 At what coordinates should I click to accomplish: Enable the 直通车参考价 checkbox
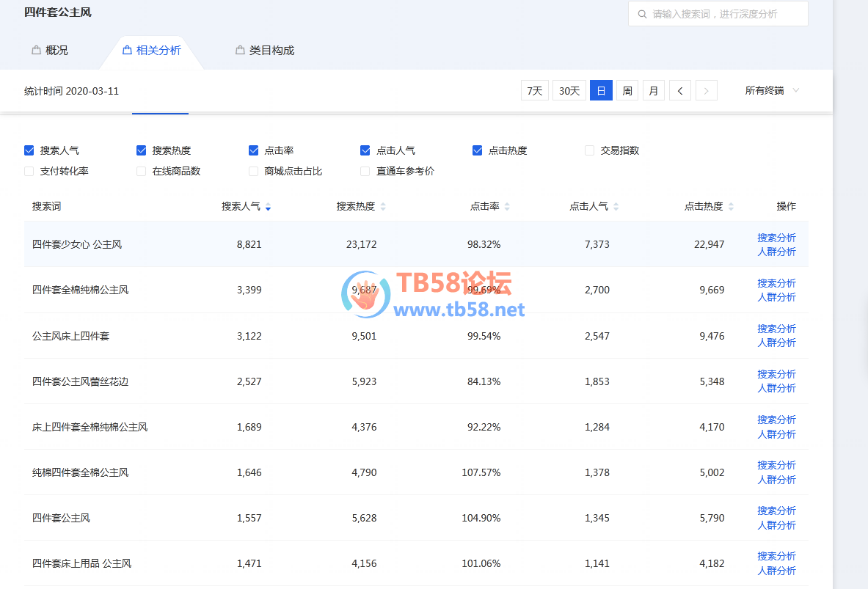[x=365, y=172]
